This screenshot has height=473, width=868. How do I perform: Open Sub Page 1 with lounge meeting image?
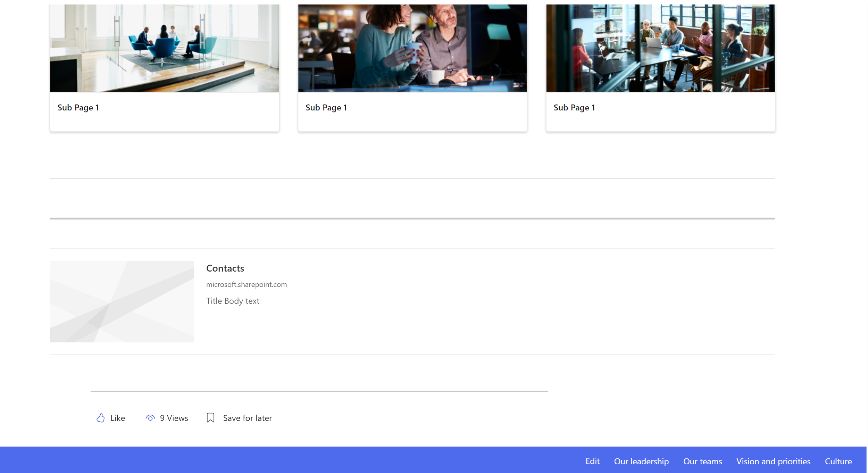point(164,48)
